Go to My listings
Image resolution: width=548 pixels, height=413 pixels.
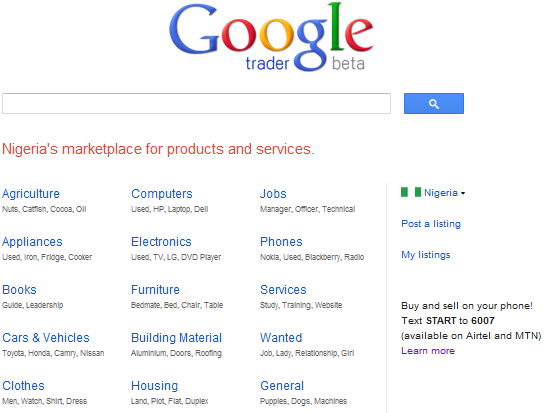[x=426, y=255]
